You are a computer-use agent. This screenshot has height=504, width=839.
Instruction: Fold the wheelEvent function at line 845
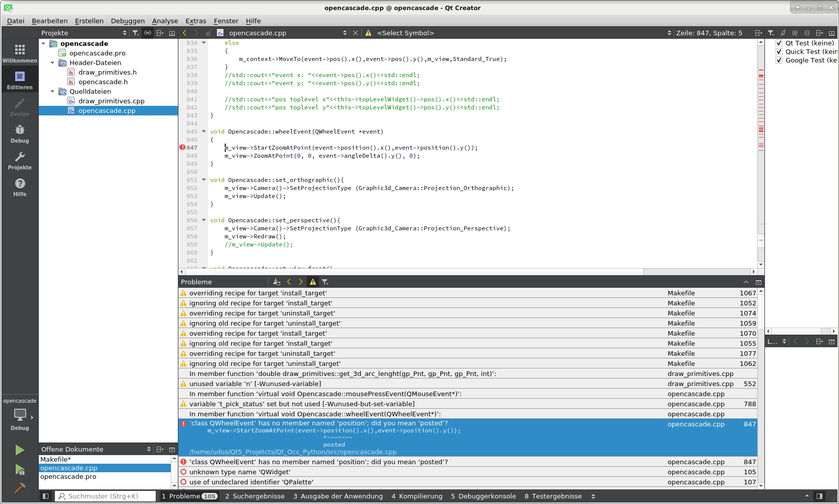pyautogui.click(x=204, y=132)
